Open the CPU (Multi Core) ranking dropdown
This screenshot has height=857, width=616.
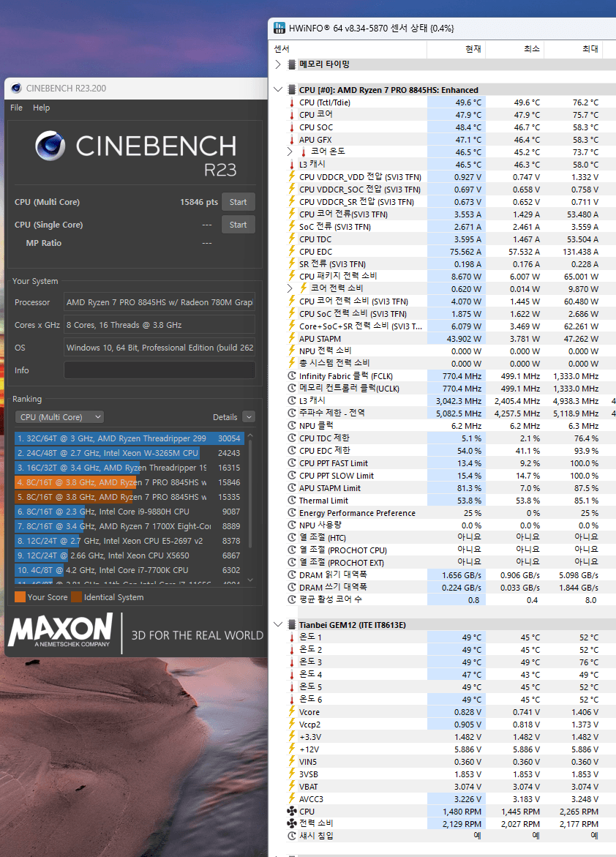coord(59,417)
